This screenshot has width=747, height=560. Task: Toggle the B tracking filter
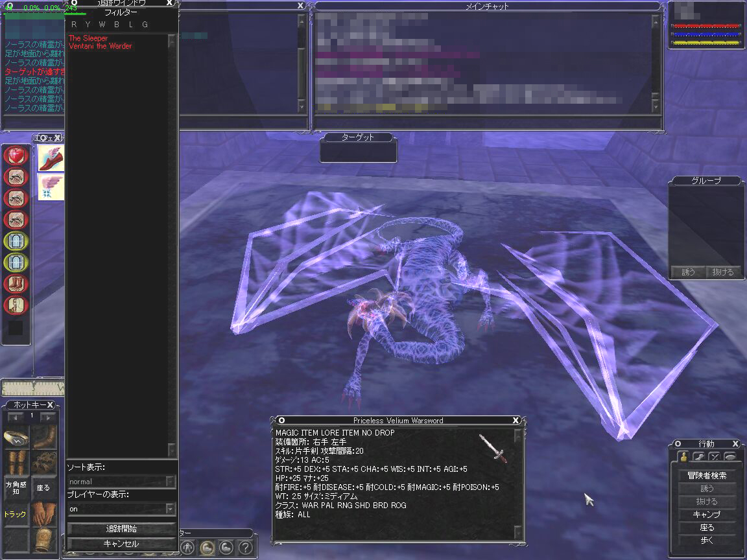tap(116, 24)
